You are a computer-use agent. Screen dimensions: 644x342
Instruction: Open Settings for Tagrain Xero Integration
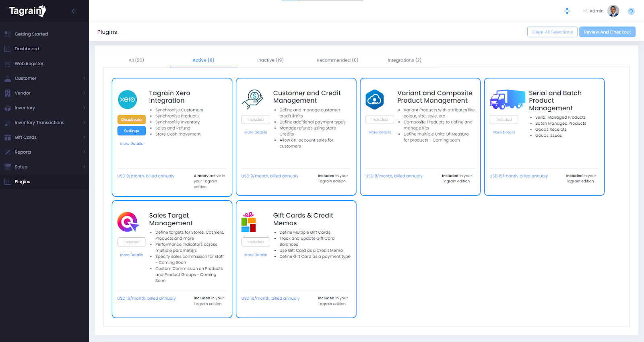[x=132, y=131]
